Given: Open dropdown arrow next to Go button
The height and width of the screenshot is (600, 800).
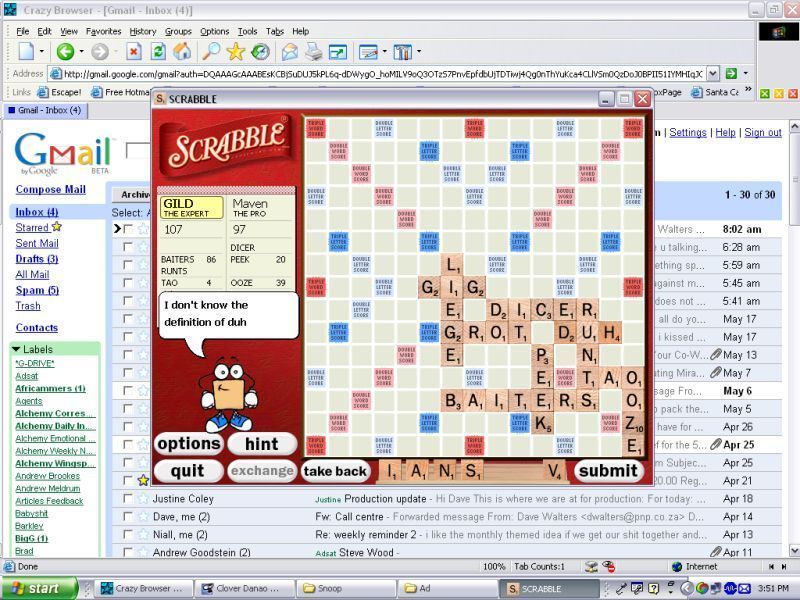Looking at the screenshot, I should coord(745,73).
